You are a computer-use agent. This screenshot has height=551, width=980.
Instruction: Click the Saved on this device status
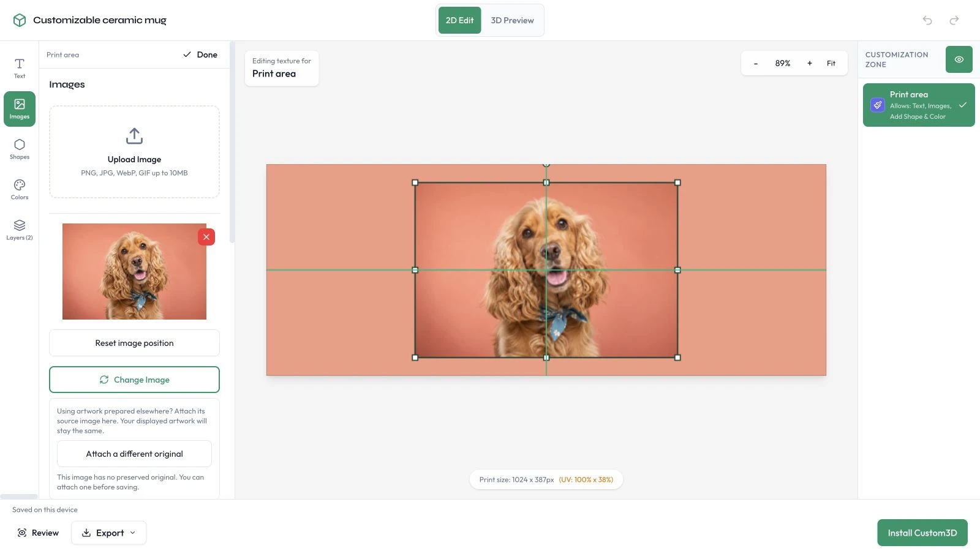point(45,509)
